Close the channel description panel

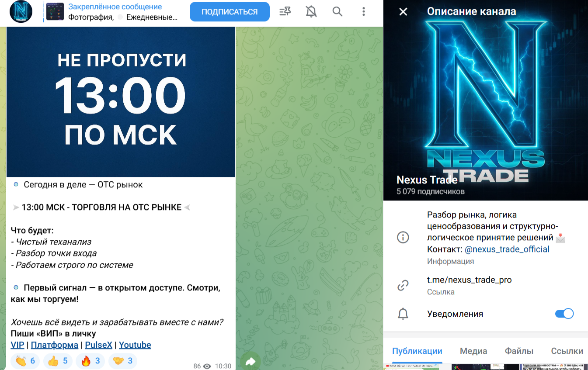403,12
